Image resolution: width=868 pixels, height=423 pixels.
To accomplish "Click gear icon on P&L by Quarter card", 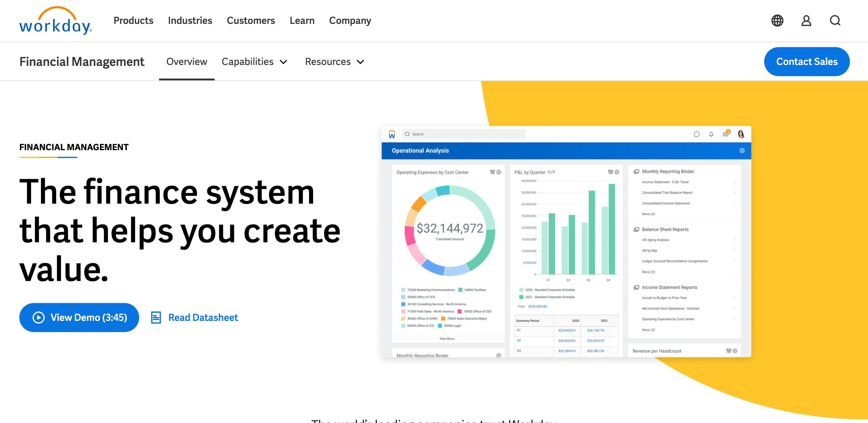I will pos(617,172).
